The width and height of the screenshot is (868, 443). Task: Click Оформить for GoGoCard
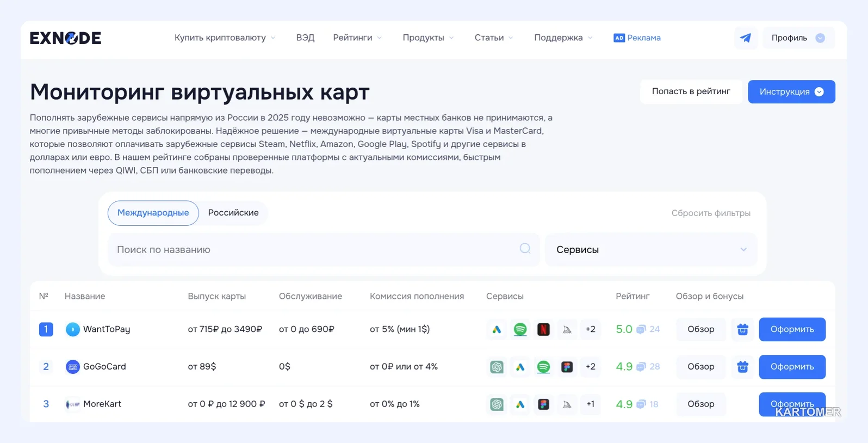pos(792,367)
